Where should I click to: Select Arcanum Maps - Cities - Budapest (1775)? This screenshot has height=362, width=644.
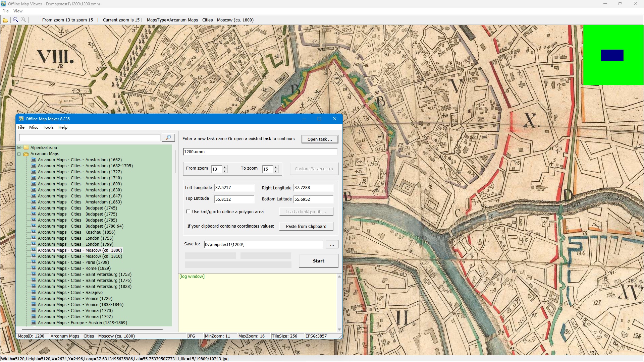click(77, 214)
